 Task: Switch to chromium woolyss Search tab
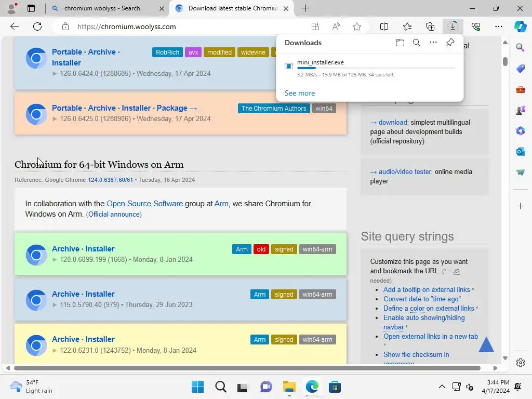coord(102,8)
